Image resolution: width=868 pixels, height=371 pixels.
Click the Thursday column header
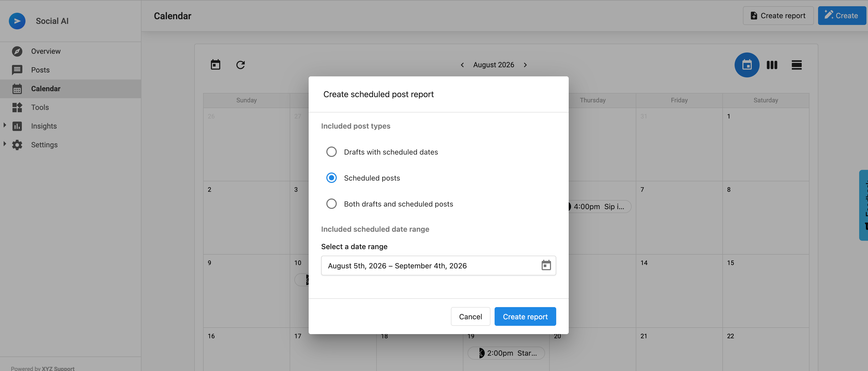point(592,100)
